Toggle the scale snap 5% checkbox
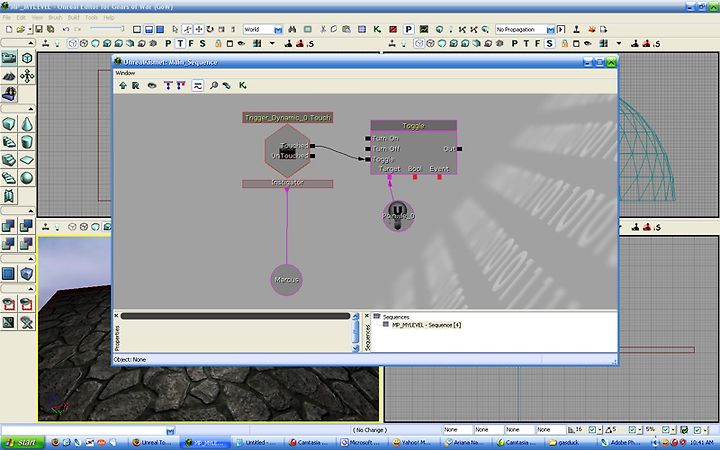Image resolution: width=720 pixels, height=450 pixels. pyautogui.click(x=666, y=430)
